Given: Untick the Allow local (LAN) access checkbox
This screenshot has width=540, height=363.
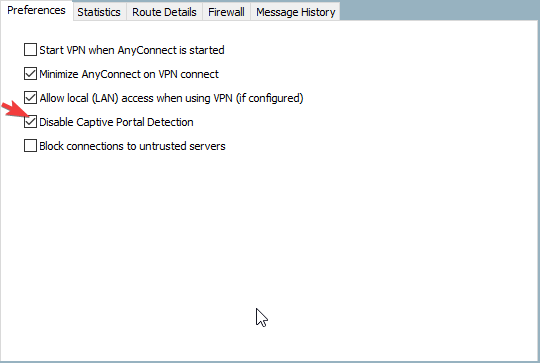Looking at the screenshot, I should 30,98.
